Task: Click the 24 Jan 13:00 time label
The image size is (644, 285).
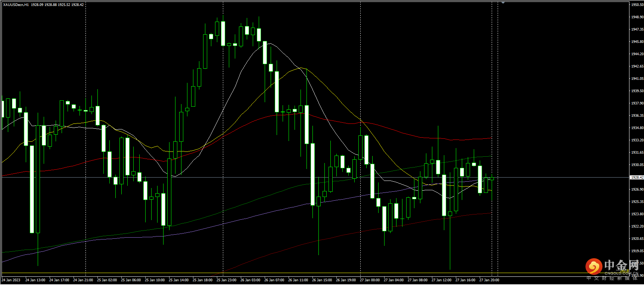Action: [35, 280]
